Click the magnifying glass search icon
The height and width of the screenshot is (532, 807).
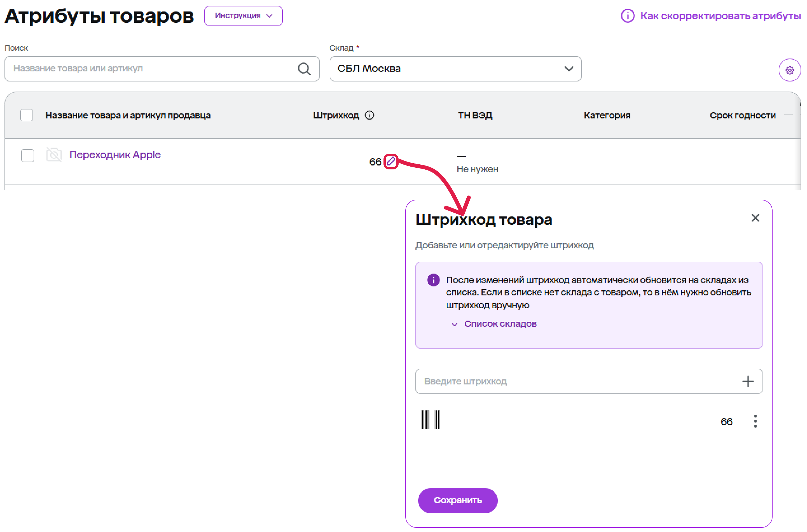tap(304, 69)
